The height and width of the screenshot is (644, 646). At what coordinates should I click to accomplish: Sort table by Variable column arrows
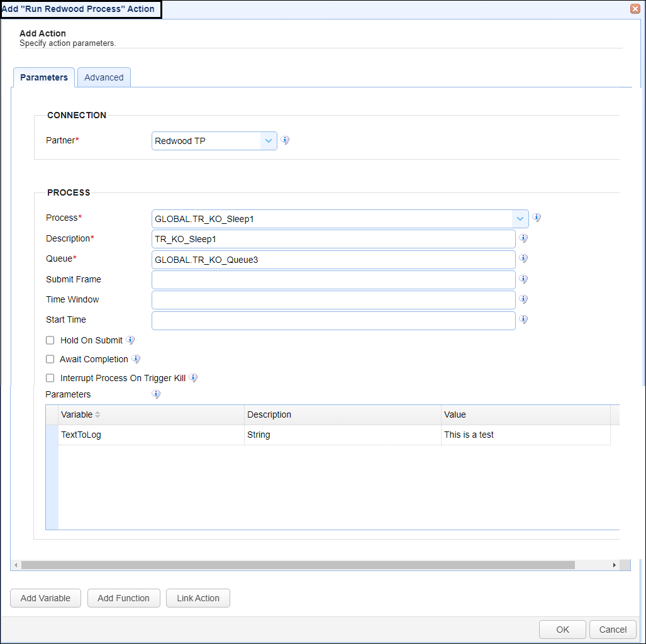coord(97,414)
